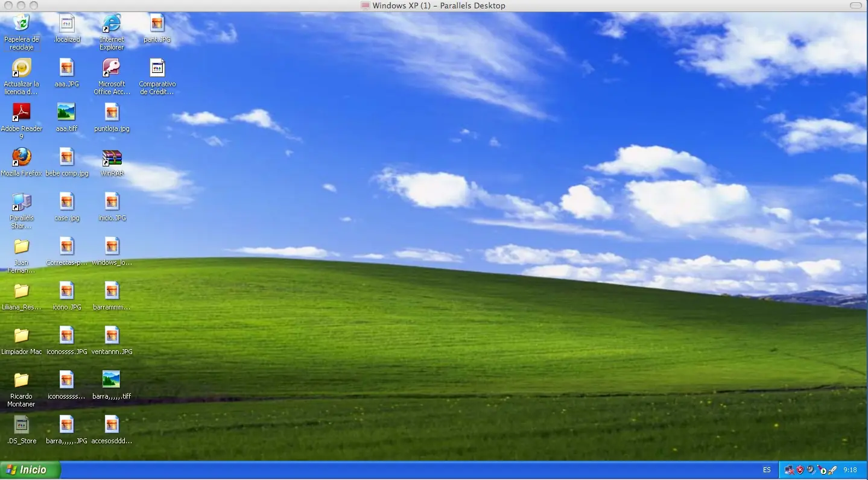Screen dimensions: 868x480
Task: Select the barrammm... image file
Action: tap(112, 291)
